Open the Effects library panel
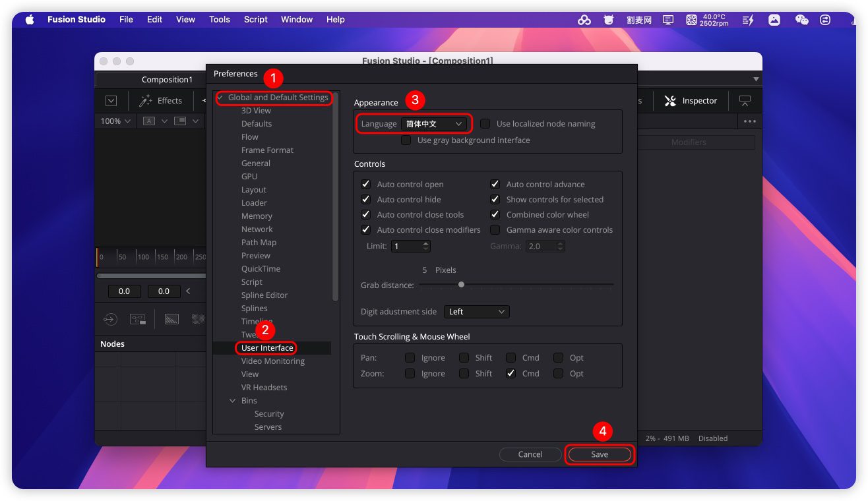This screenshot has height=501, width=868. point(160,101)
